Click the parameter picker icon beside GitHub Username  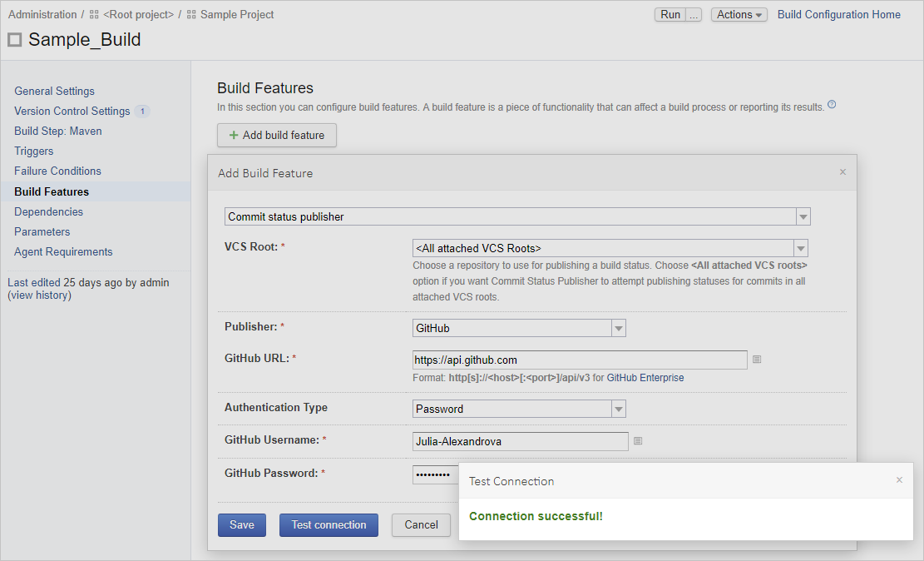tap(638, 441)
